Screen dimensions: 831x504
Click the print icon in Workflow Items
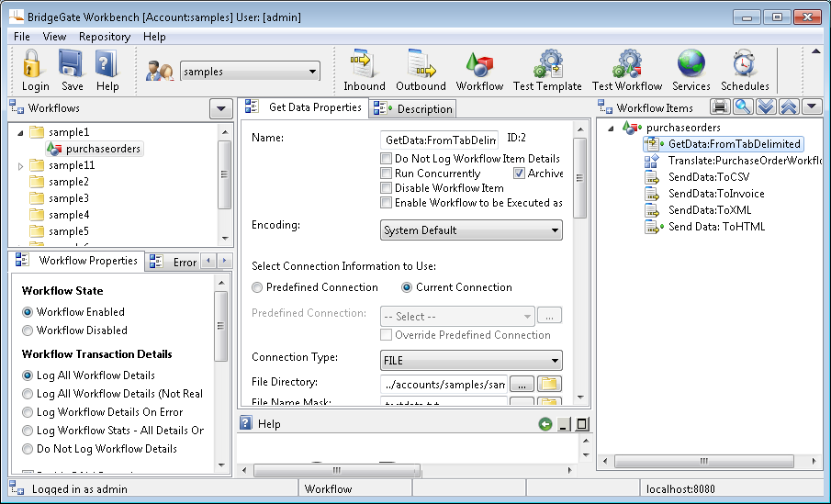click(719, 107)
